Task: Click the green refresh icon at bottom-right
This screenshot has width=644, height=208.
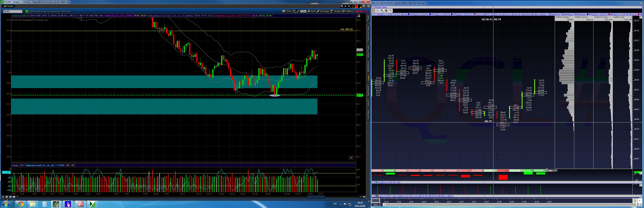Action: pos(635,201)
